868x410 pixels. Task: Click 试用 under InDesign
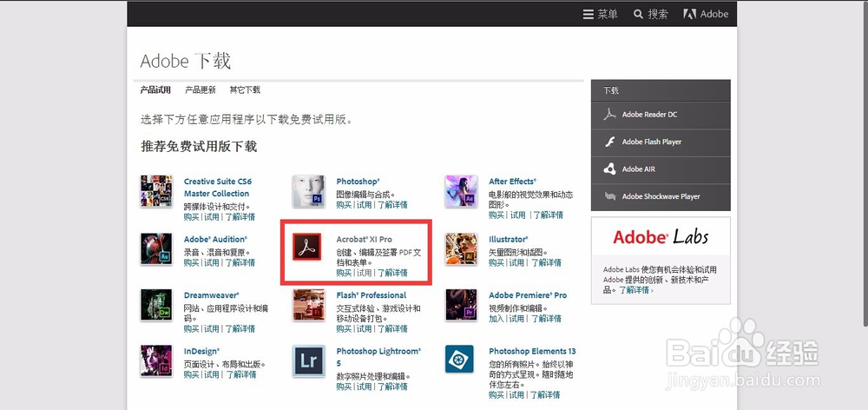212,375
